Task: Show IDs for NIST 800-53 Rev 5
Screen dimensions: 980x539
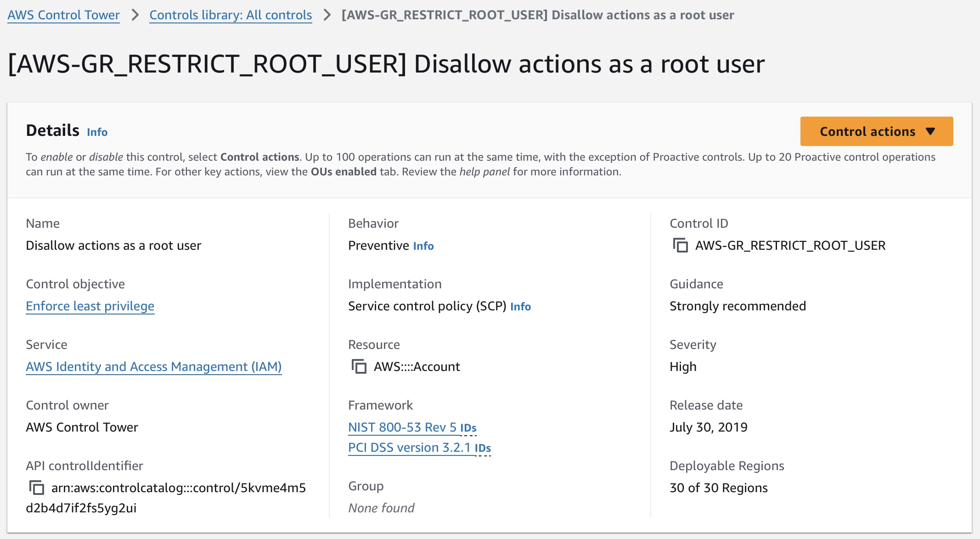Action: coord(468,428)
